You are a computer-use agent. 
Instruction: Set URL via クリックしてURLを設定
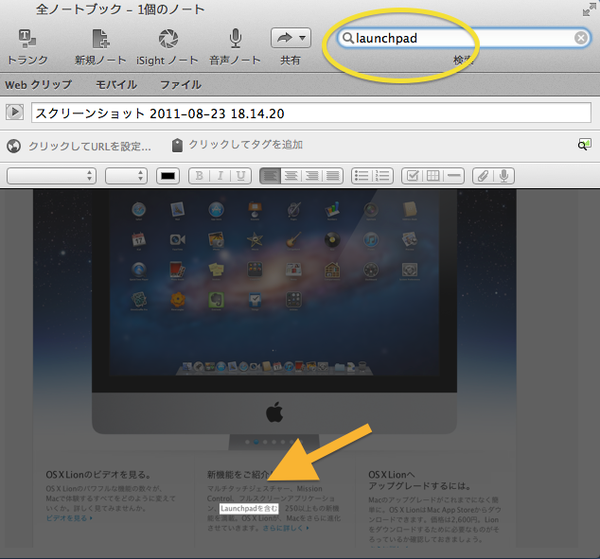[90, 146]
